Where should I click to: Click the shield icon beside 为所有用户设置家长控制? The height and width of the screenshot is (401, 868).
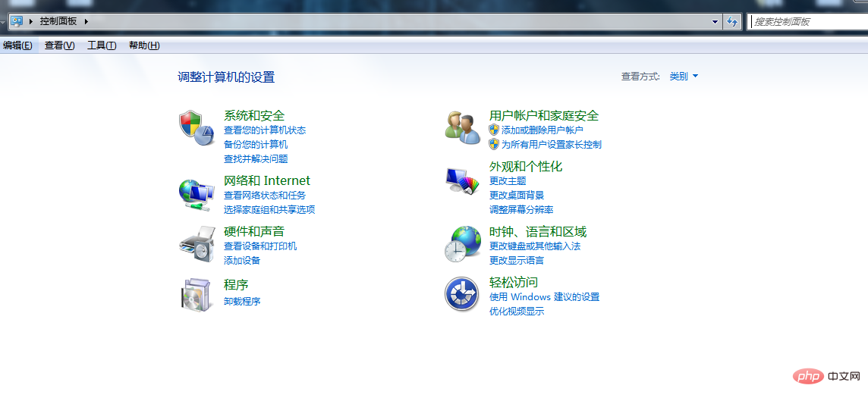[495, 144]
